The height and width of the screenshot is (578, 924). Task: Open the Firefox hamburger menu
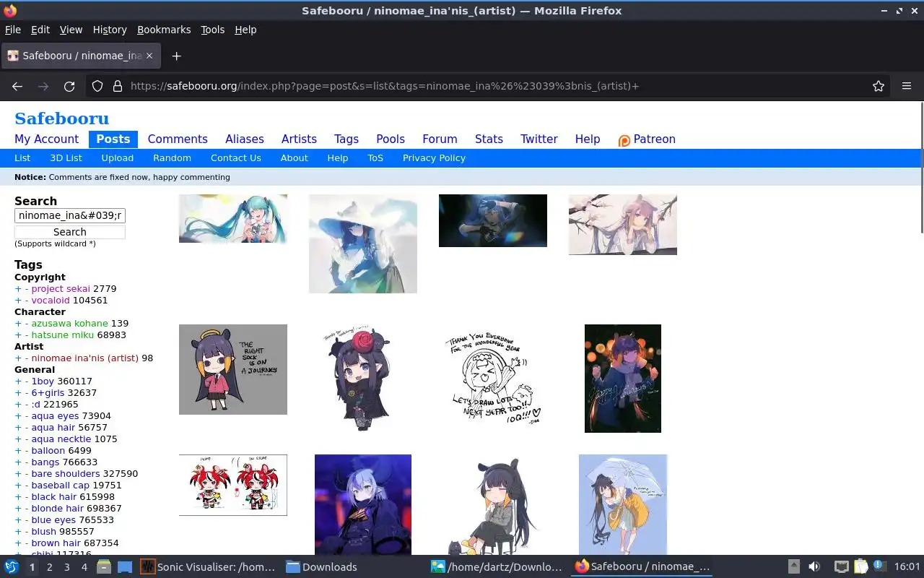point(907,86)
